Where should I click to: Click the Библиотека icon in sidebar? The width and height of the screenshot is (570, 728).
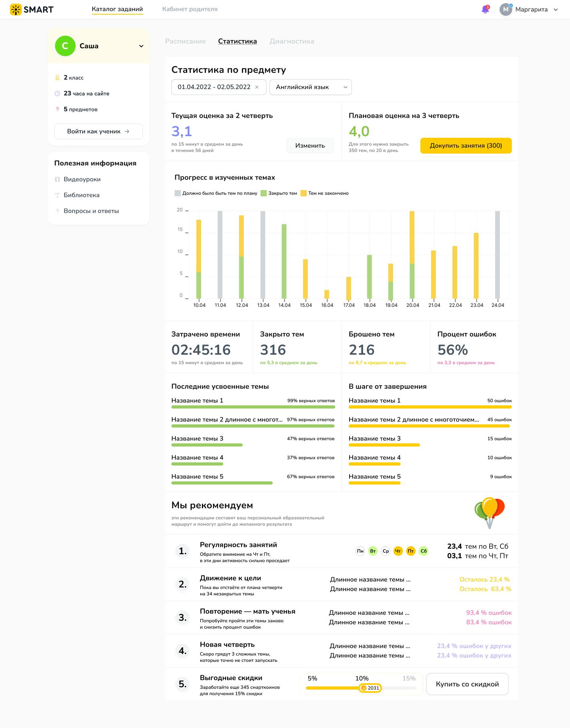57,195
